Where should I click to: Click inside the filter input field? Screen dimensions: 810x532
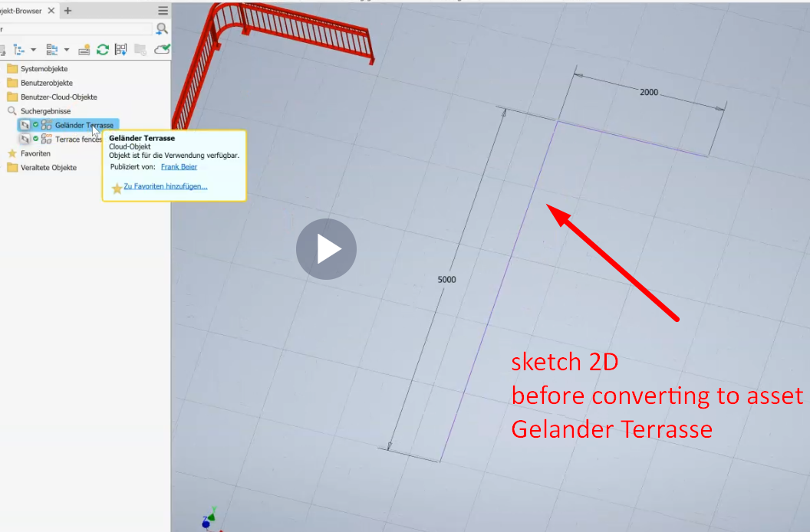tap(77, 28)
